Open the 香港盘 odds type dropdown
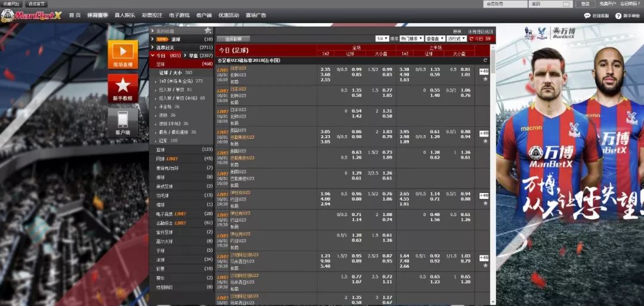 435,39
